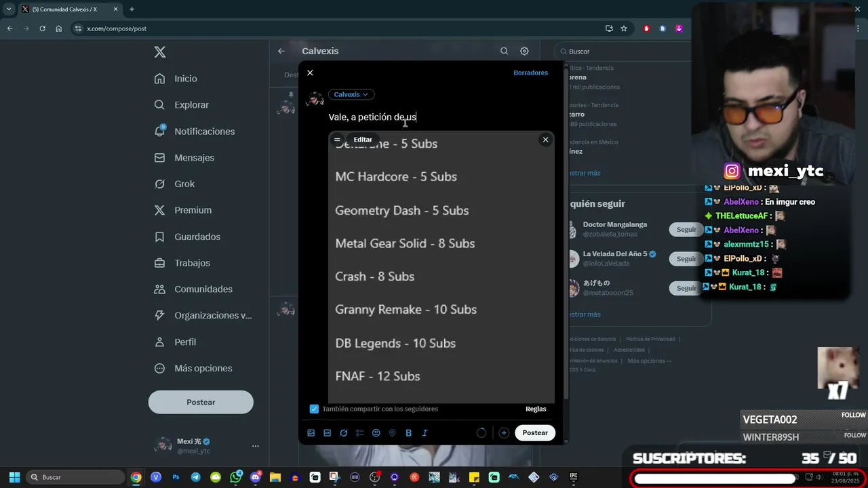The width and height of the screenshot is (868, 488).
Task: Click the Buscar search field on X
Action: [624, 52]
